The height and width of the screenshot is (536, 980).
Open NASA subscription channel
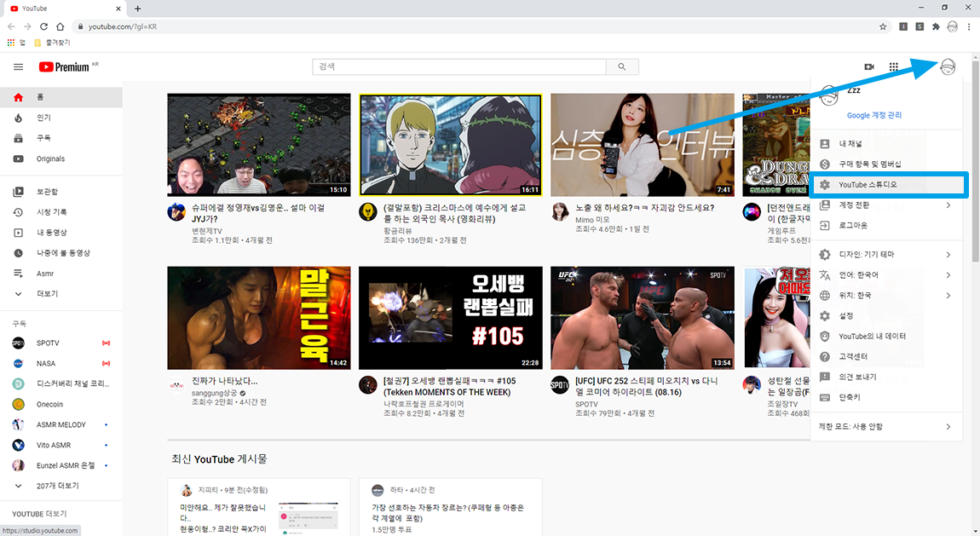[61, 364]
